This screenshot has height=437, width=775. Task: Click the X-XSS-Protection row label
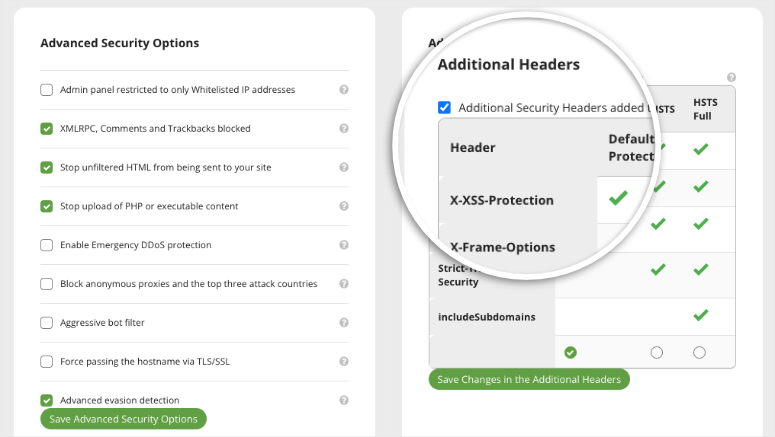(501, 200)
